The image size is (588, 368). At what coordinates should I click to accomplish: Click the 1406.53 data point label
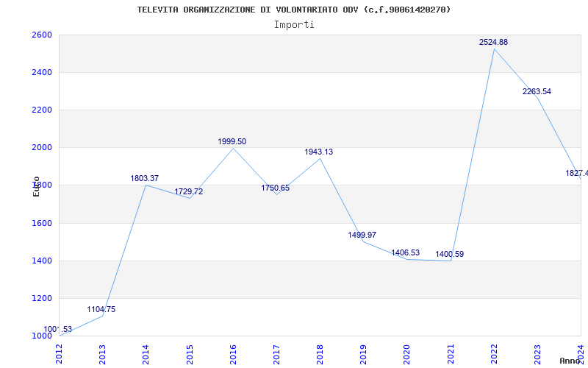(406, 252)
